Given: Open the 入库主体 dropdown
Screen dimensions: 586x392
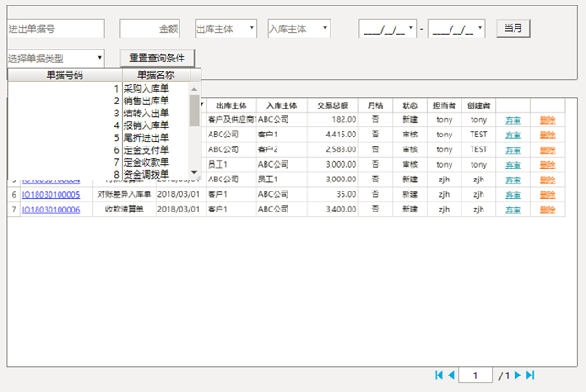Looking at the screenshot, I should coord(325,27).
